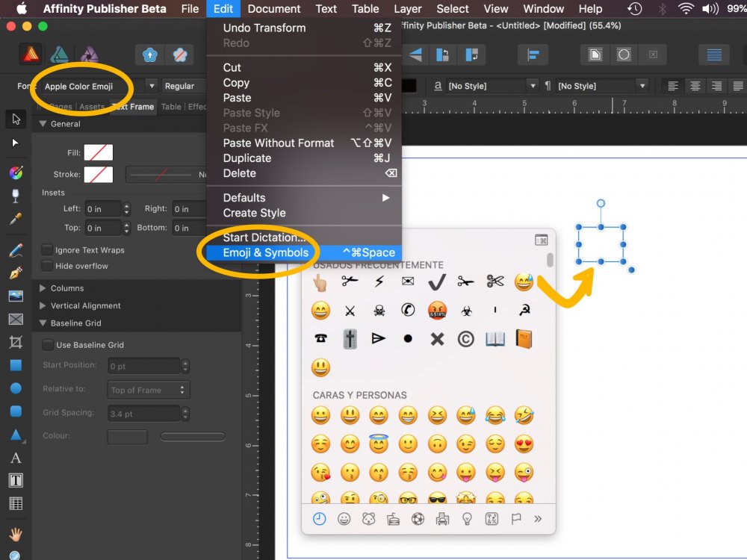Select the View hand tool
747x560 pixels.
tap(16, 534)
